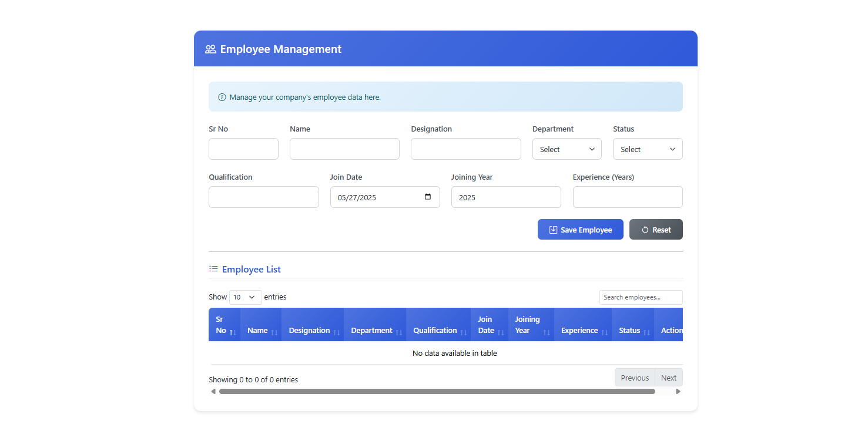Click the Next pagination button
This screenshot has width=868, height=434.
pyautogui.click(x=669, y=377)
